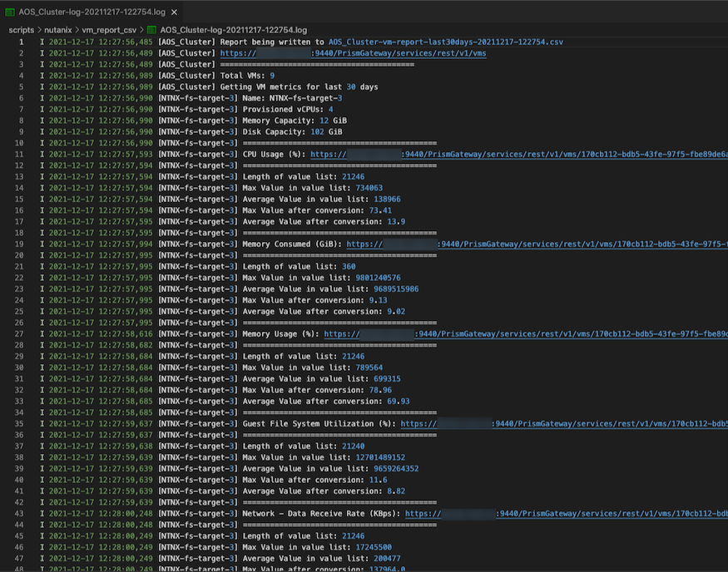Click 'Average Value after conversion: 13.9'
This screenshot has height=572, width=728.
(x=324, y=222)
